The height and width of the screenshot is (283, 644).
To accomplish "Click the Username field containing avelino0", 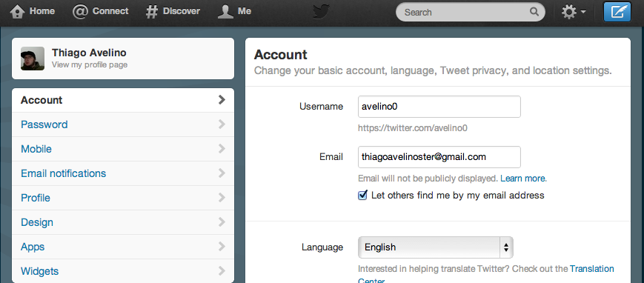I will coord(439,107).
